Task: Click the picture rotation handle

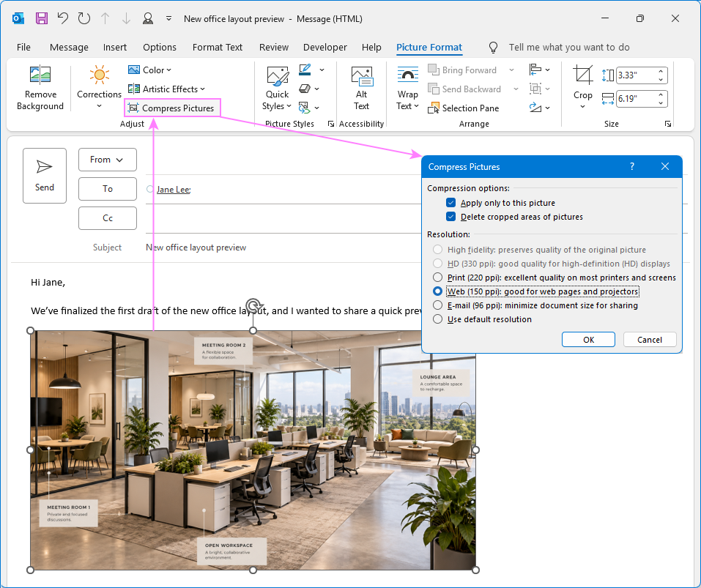Action: pos(254,306)
